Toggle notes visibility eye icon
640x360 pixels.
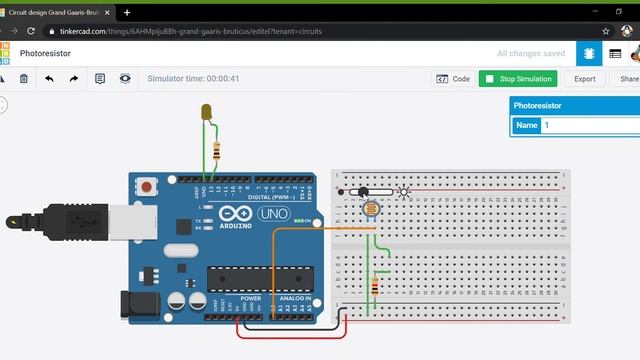pyautogui.click(x=125, y=78)
